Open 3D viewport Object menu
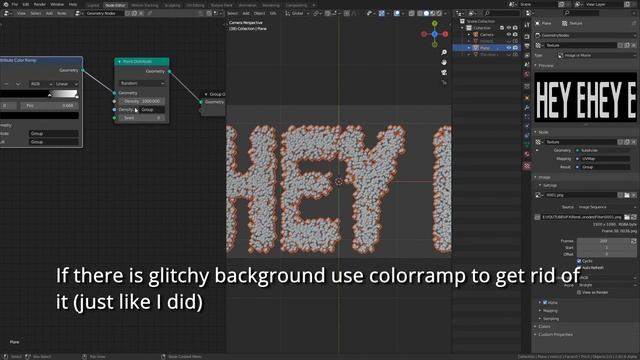 click(259, 13)
